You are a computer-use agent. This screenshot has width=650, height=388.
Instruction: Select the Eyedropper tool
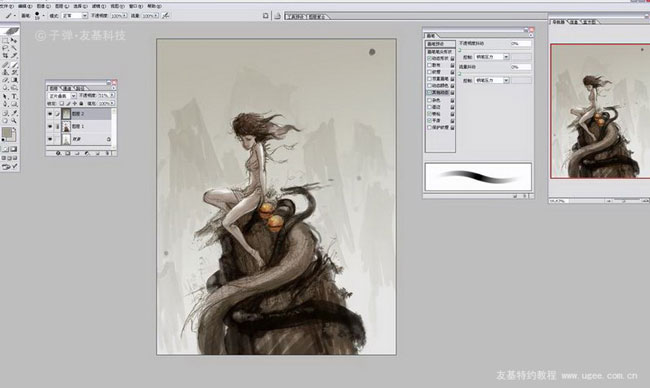(15, 112)
